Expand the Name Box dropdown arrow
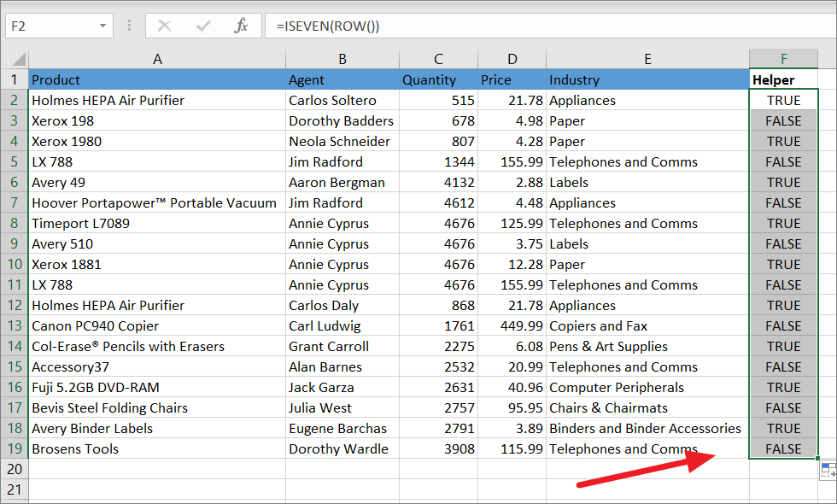The height and width of the screenshot is (504, 837). [102, 26]
